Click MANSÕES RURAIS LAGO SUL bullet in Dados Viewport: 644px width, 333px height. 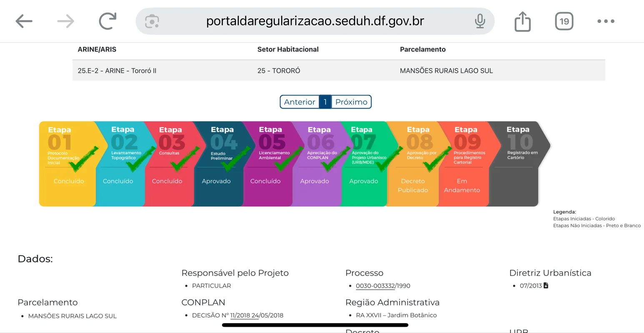point(73,316)
